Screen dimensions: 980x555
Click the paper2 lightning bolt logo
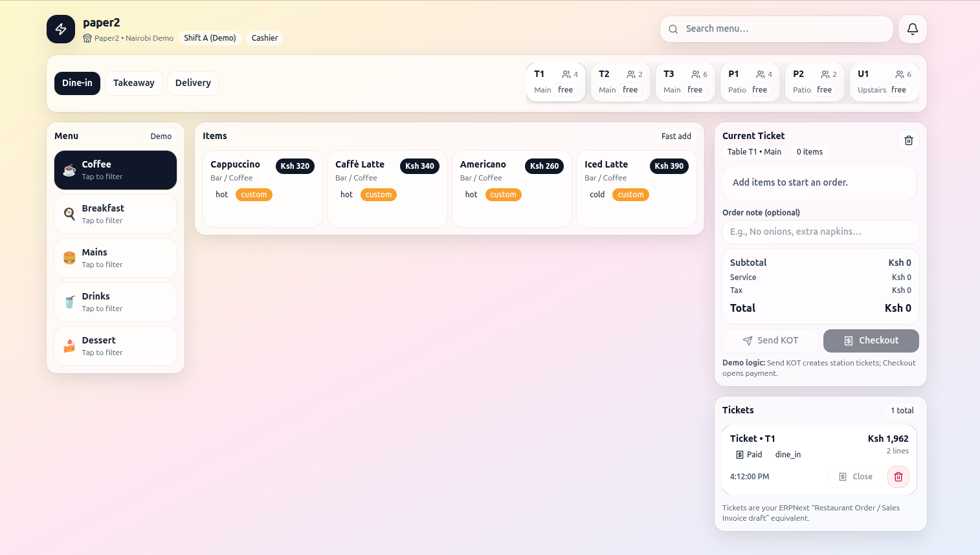(x=61, y=29)
